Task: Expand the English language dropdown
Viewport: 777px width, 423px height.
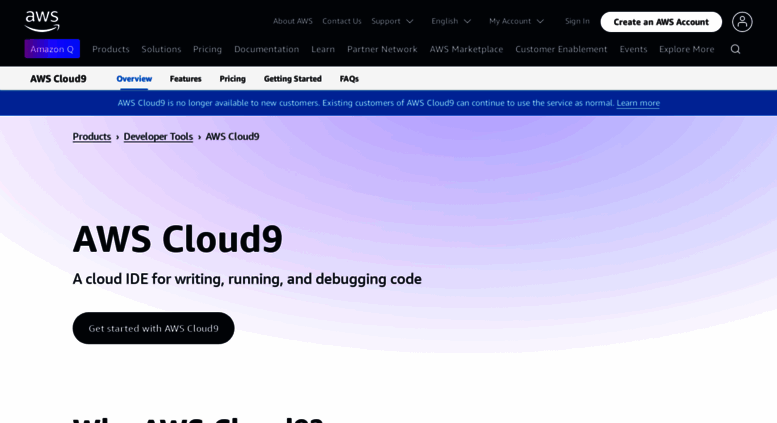Action: [451, 21]
